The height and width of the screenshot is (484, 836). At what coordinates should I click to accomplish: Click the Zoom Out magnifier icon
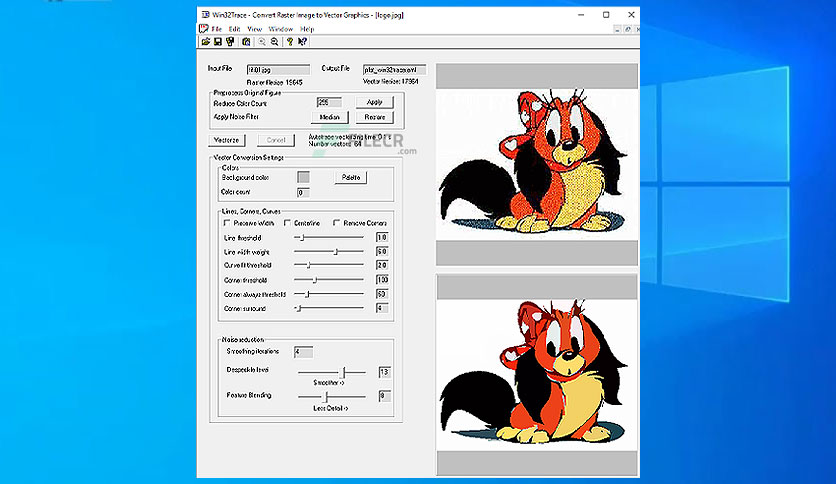(275, 42)
